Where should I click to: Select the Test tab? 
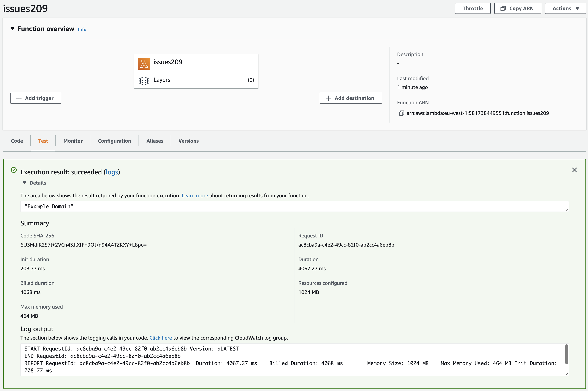tap(43, 141)
